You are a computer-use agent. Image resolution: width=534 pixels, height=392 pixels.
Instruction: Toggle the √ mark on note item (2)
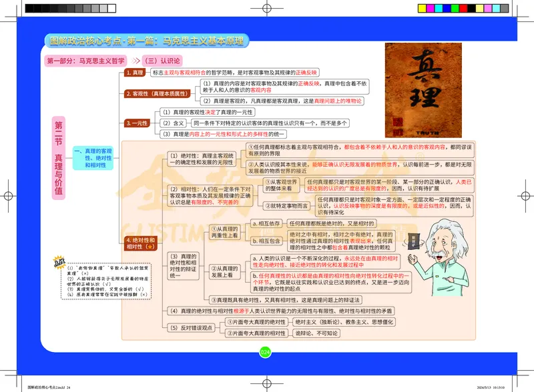(107, 283)
